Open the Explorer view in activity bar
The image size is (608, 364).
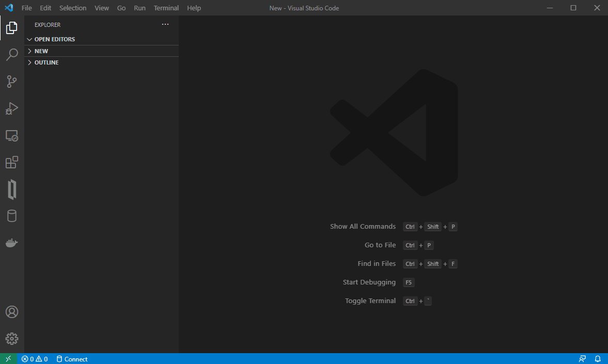coord(12,28)
